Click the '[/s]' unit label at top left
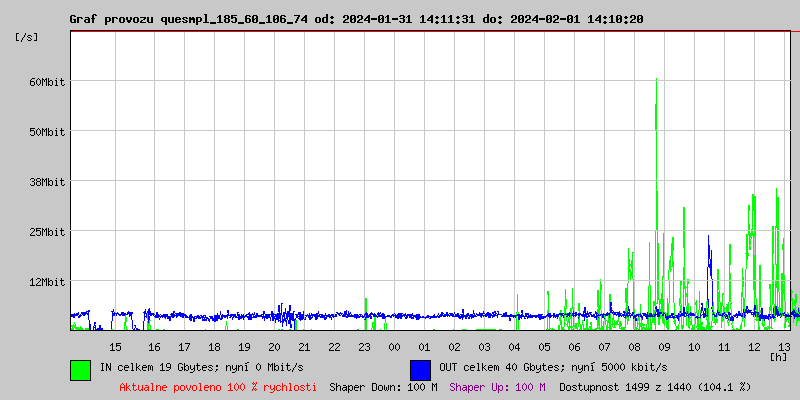800x400 pixels. 27,37
